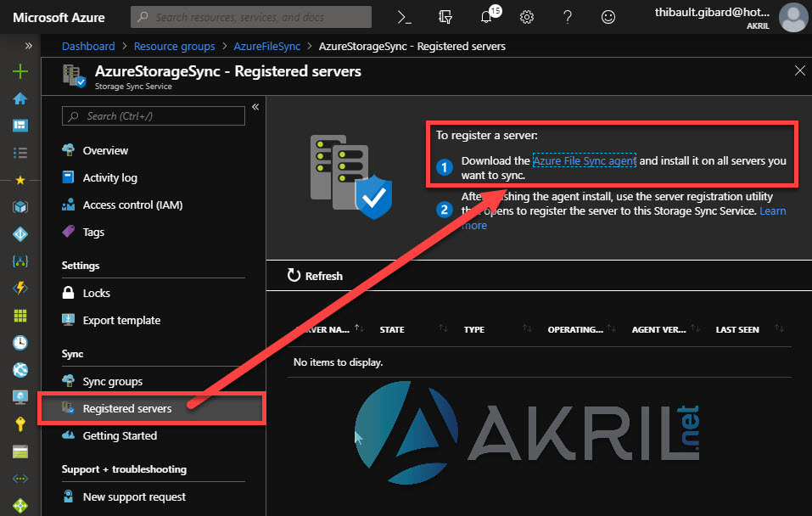Focus the top Search resources box
Viewport: 812px width, 516px height.
click(251, 17)
